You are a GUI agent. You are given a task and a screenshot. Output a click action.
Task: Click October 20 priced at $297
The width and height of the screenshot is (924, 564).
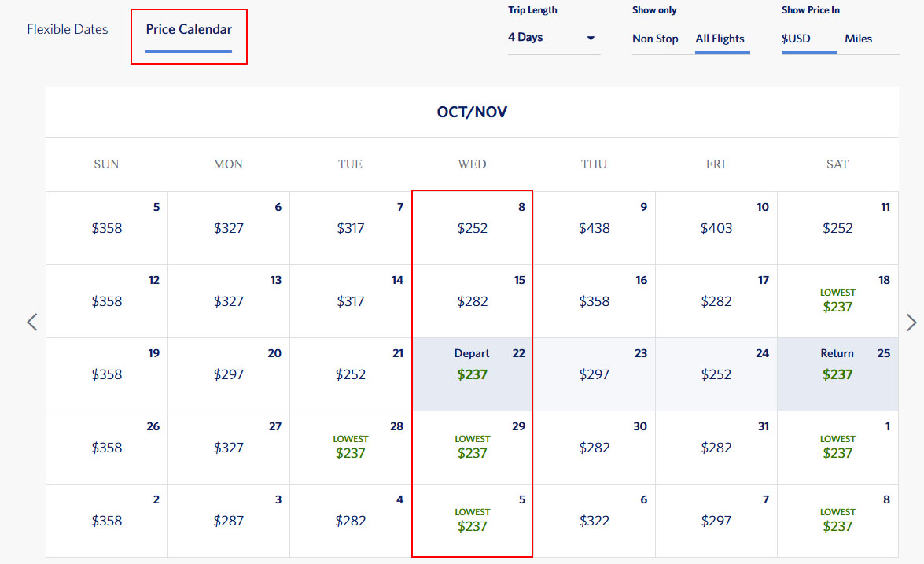pos(229,374)
